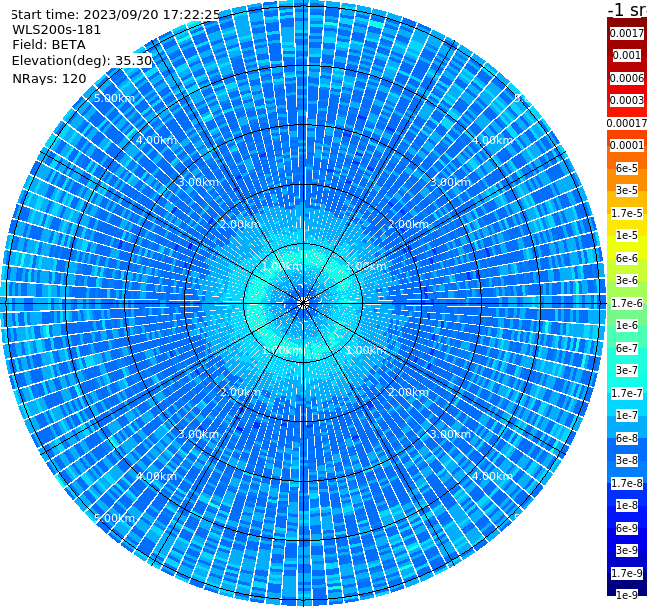Select the 6e-5 colorbar label

627,168
